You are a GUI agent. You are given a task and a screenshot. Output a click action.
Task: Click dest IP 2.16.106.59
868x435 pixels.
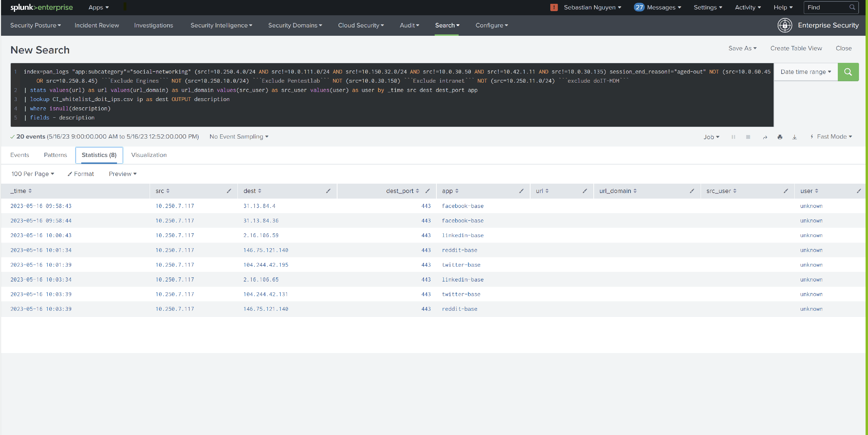[261, 235]
